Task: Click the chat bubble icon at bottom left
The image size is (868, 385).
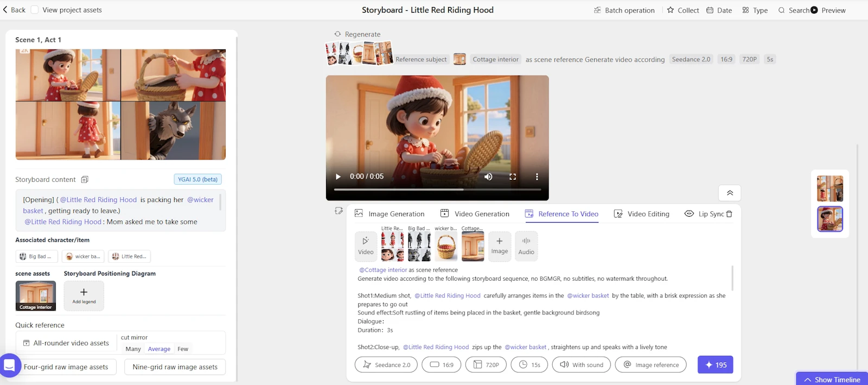Action: click(9, 365)
